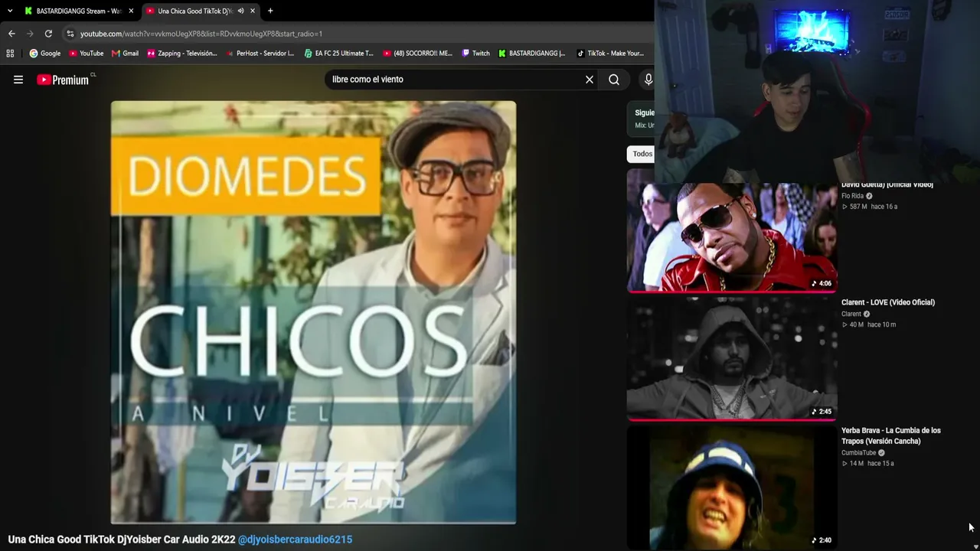
Task: Open the Google bookmark
Action: (x=45, y=54)
